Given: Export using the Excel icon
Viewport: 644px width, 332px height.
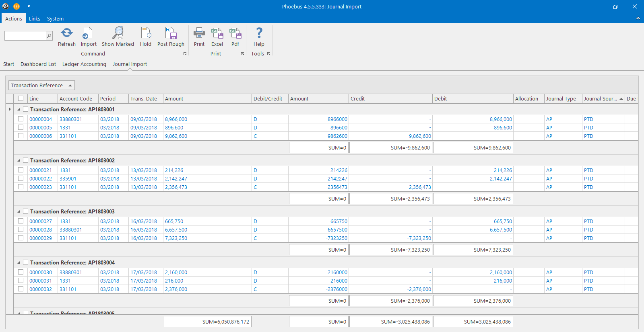Looking at the screenshot, I should (217, 33).
